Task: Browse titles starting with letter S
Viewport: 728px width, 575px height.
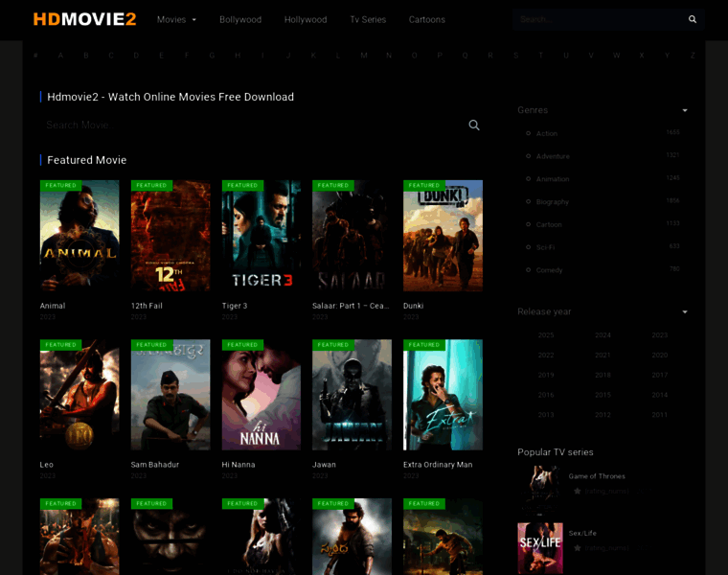Action: (515, 56)
